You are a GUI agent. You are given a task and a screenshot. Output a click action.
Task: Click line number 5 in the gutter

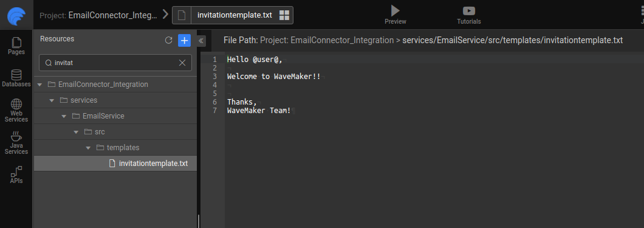(x=214, y=94)
